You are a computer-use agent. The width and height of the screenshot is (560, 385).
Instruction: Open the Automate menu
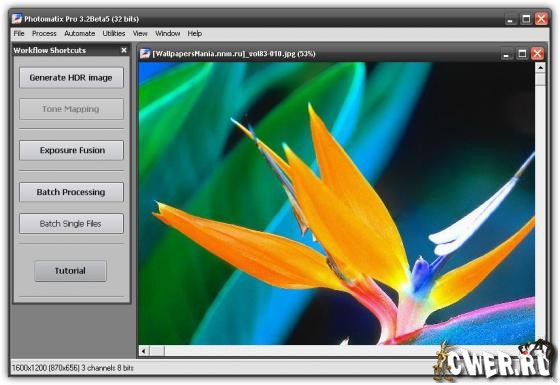tap(79, 34)
